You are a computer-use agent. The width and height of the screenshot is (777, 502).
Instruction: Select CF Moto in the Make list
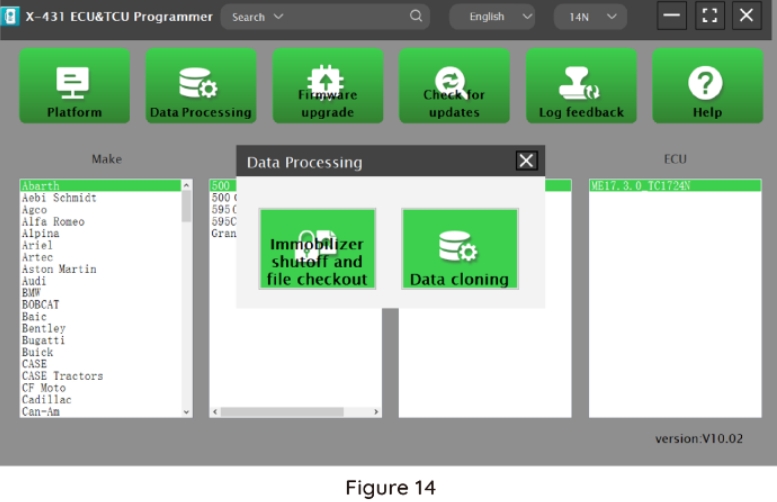(100, 388)
